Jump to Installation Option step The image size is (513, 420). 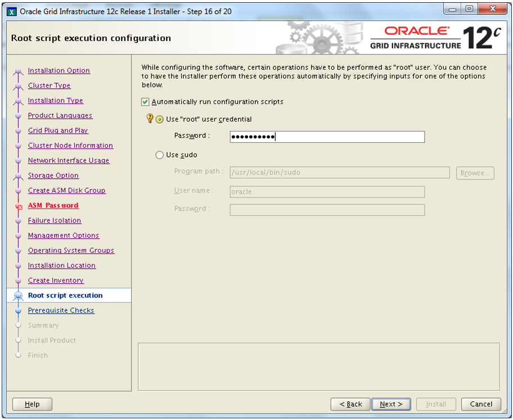coord(59,71)
